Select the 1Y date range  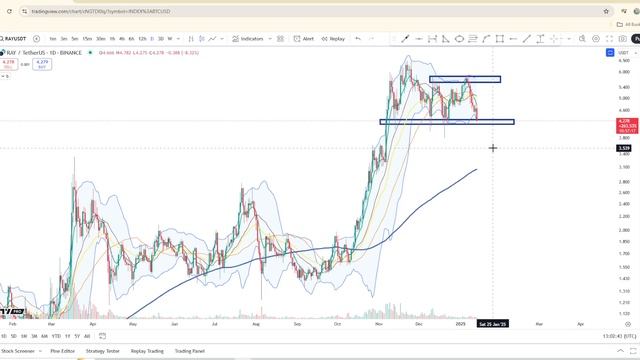tap(67, 336)
